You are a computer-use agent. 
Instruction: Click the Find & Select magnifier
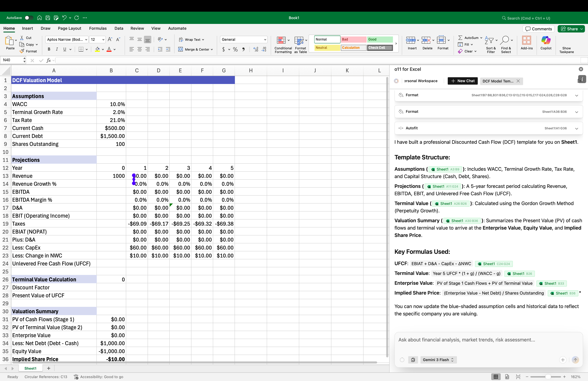[x=505, y=40]
